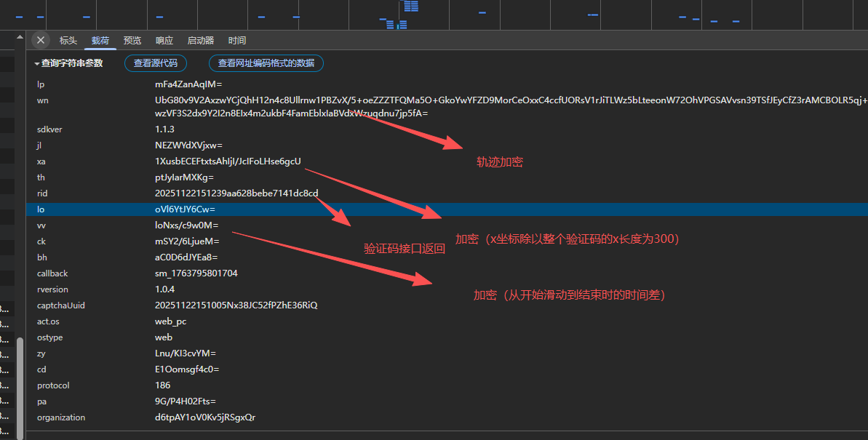Screen dimensions: 868x440
Task: Open the 标头 tab
Action: click(68, 41)
